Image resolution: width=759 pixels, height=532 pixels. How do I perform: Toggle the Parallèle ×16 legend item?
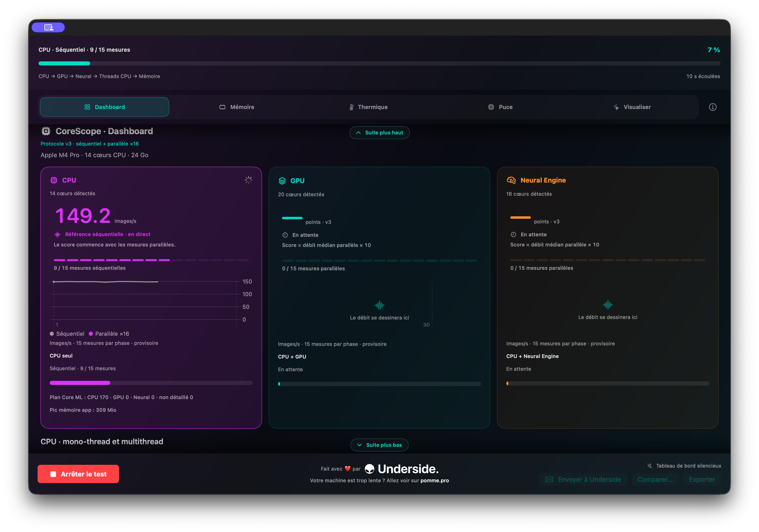(109, 334)
